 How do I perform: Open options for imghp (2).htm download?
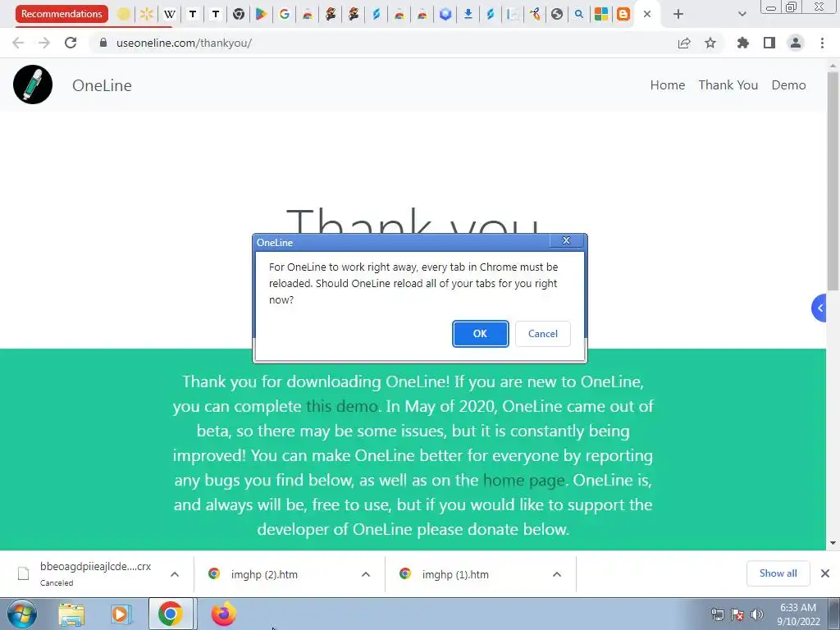pos(366,574)
